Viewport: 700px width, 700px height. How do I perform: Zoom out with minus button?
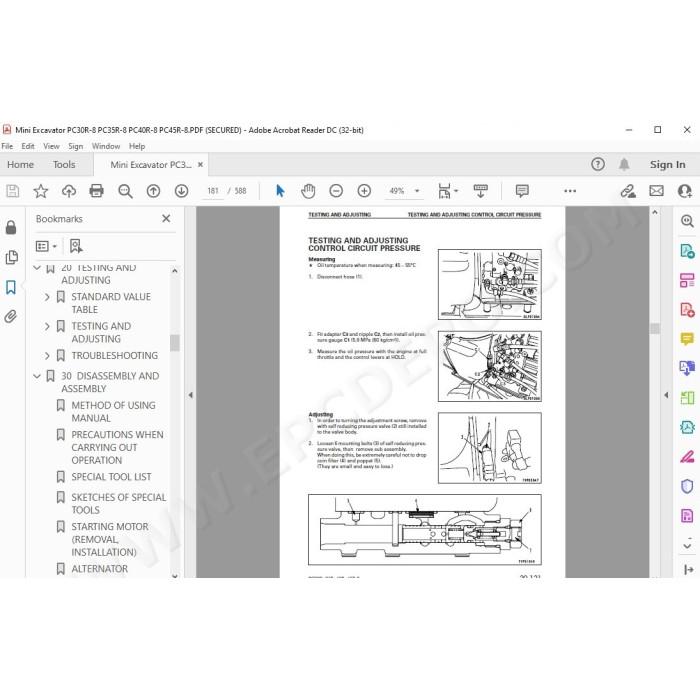click(x=336, y=191)
